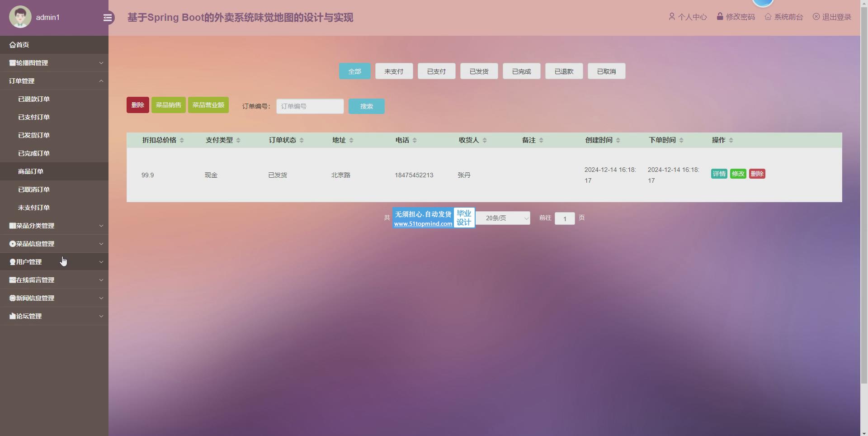
Task: Click the admin1 avatar picture
Action: 20,17
